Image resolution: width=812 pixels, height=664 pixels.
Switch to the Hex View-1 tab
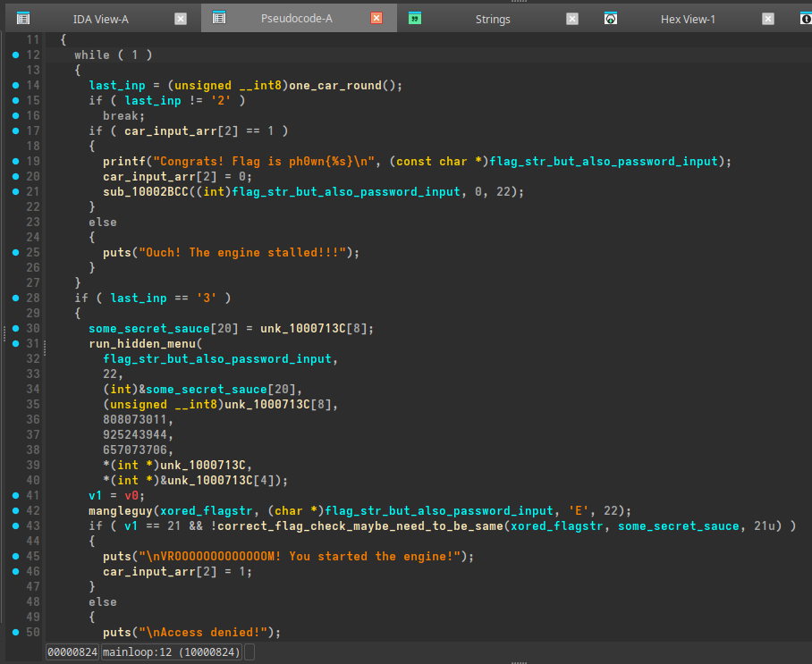pos(688,19)
